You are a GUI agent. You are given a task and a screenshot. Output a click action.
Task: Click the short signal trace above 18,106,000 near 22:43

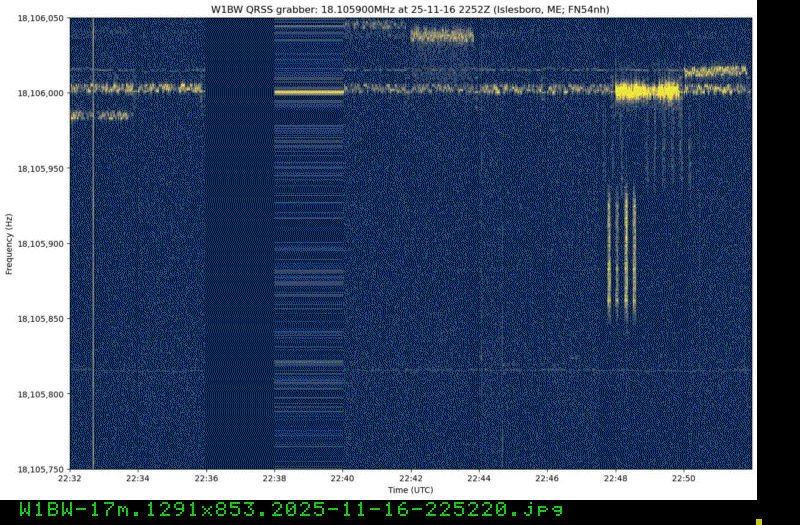point(441,37)
